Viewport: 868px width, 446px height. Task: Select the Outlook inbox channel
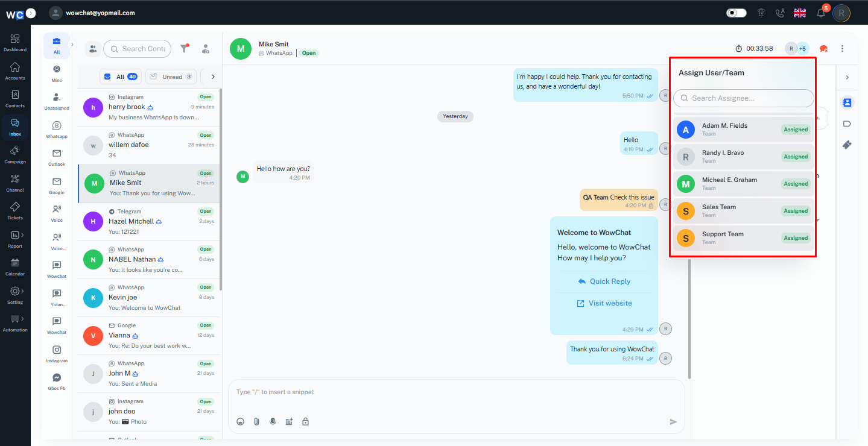(x=57, y=157)
